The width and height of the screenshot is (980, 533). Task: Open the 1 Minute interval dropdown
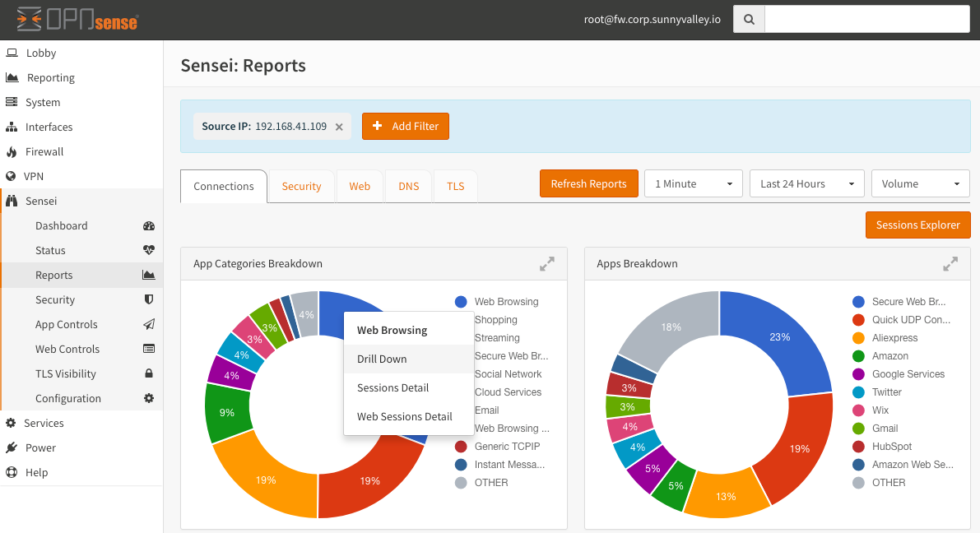pos(693,183)
